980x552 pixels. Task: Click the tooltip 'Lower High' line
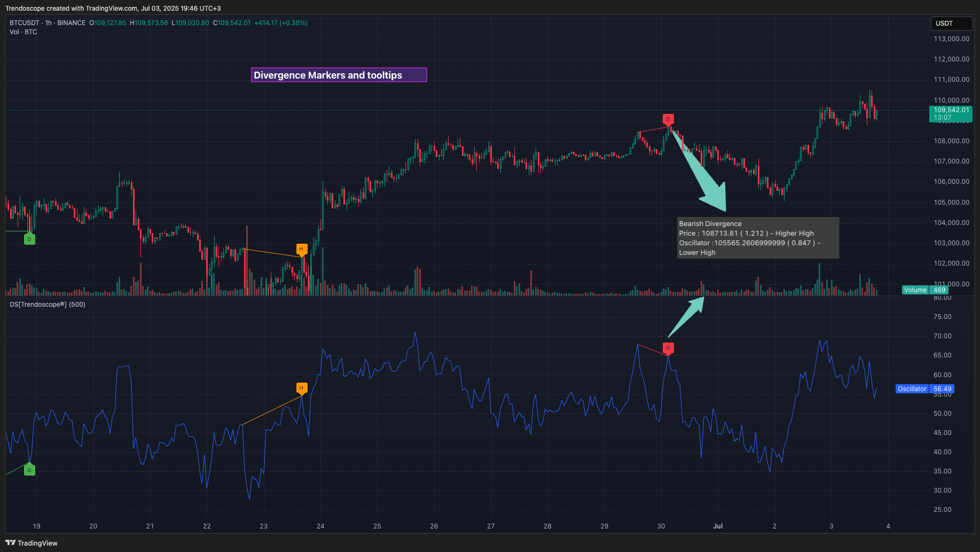click(697, 253)
